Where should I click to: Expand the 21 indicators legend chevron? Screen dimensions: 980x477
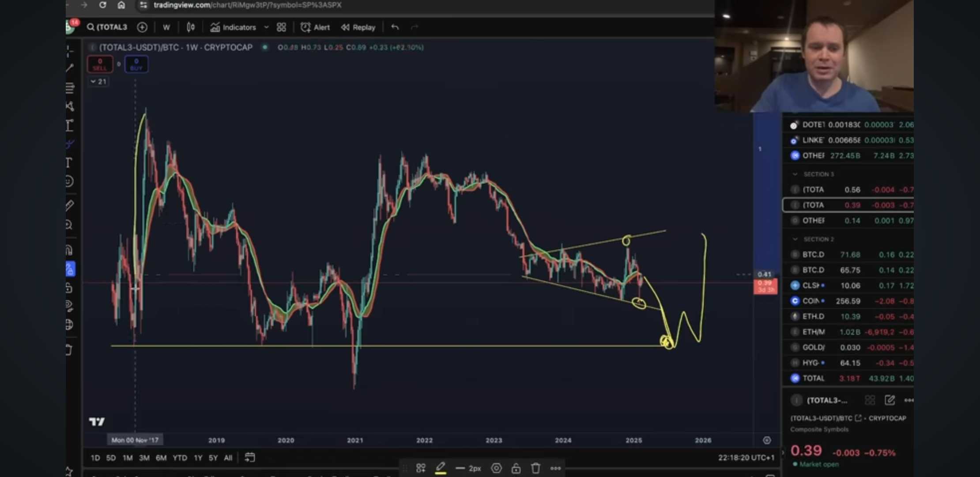93,82
